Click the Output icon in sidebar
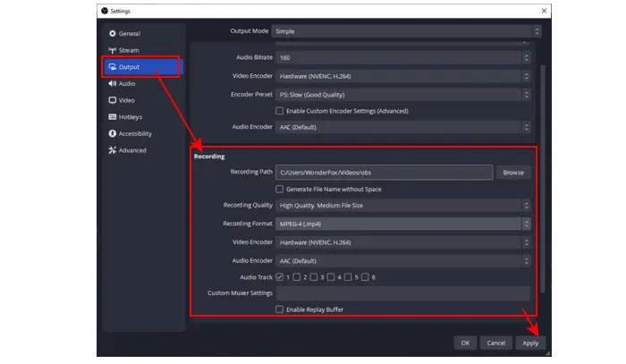 pyautogui.click(x=112, y=67)
